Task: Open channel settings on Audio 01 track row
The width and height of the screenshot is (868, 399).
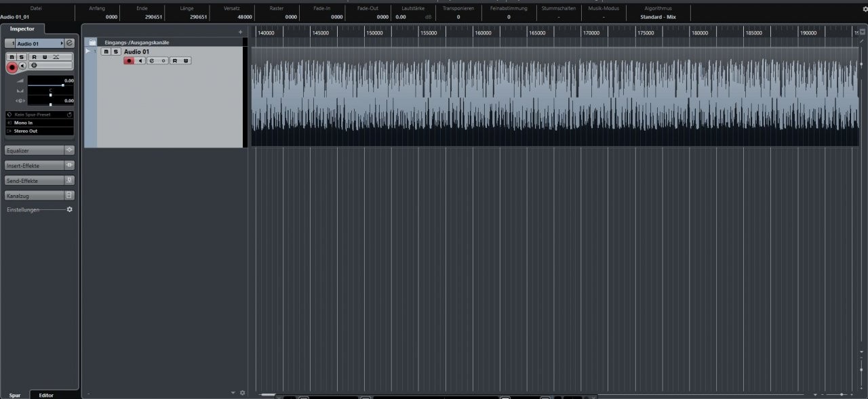Action: [151, 61]
